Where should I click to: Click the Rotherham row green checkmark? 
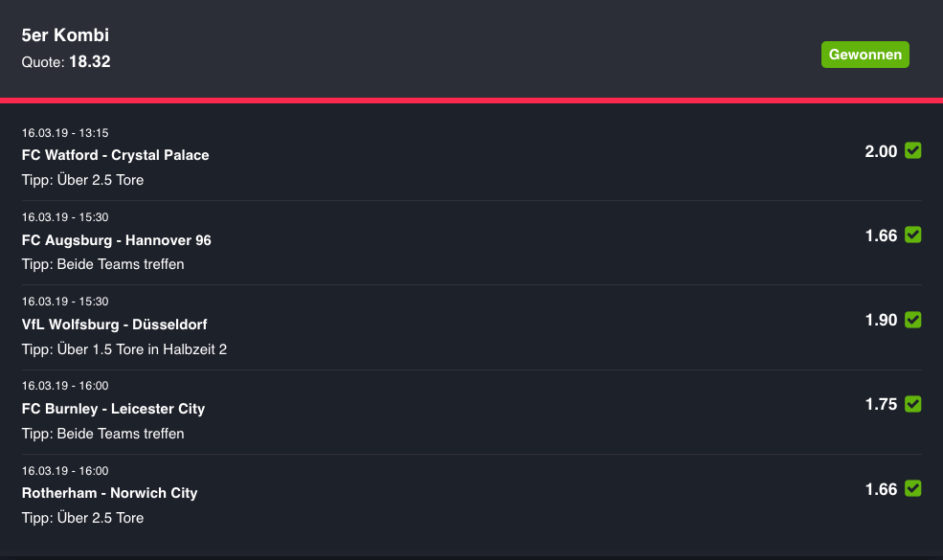(913, 488)
